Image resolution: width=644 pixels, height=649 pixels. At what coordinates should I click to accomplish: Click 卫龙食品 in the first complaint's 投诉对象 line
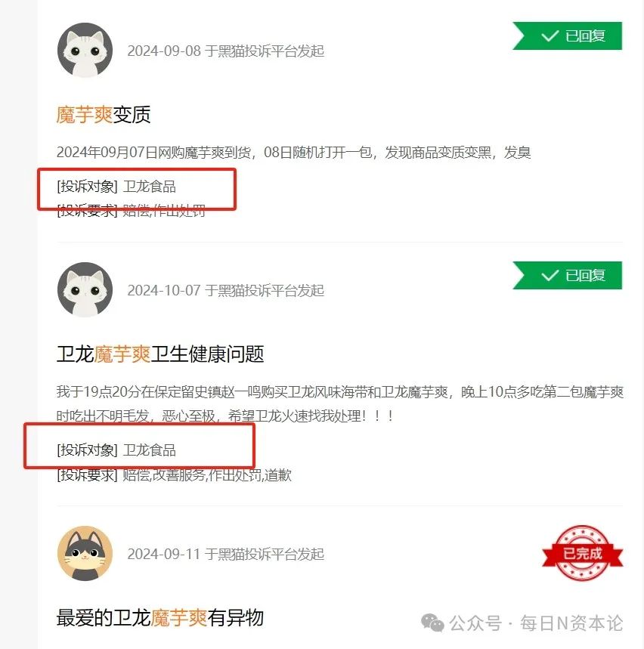tap(149, 187)
